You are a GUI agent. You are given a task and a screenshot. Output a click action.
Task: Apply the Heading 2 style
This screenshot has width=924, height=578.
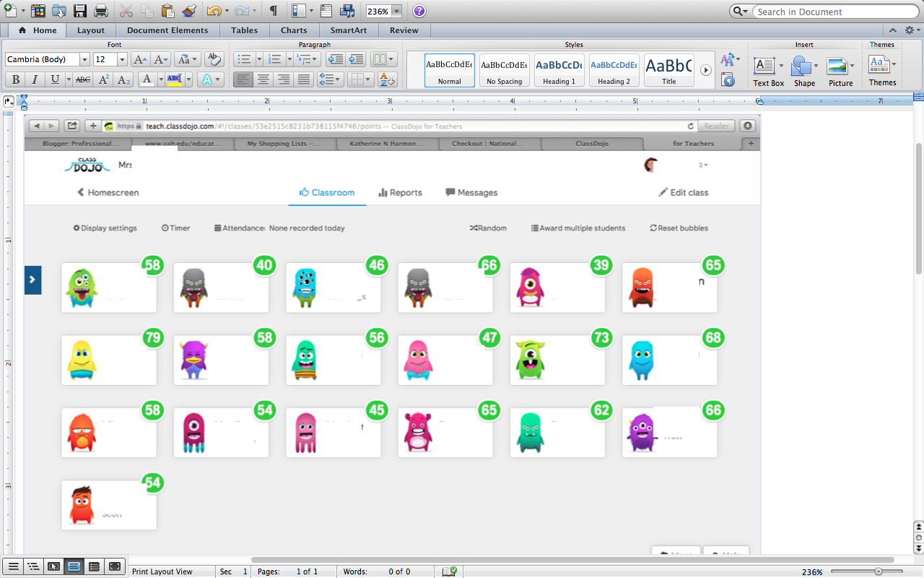coord(614,70)
